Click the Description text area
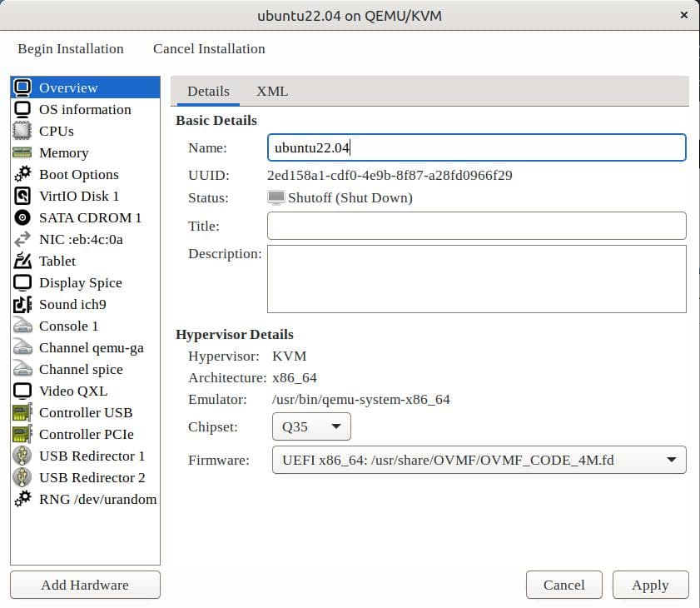The height and width of the screenshot is (608, 700). tap(477, 279)
